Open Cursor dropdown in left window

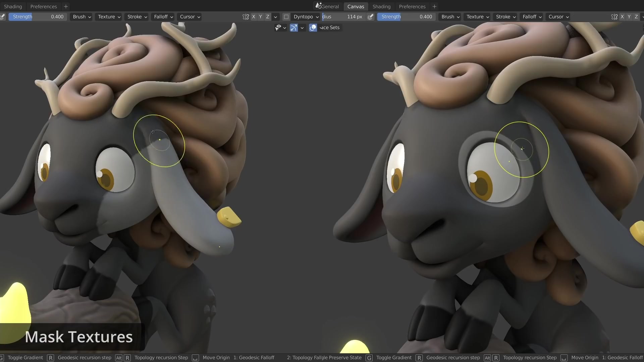[x=190, y=17]
